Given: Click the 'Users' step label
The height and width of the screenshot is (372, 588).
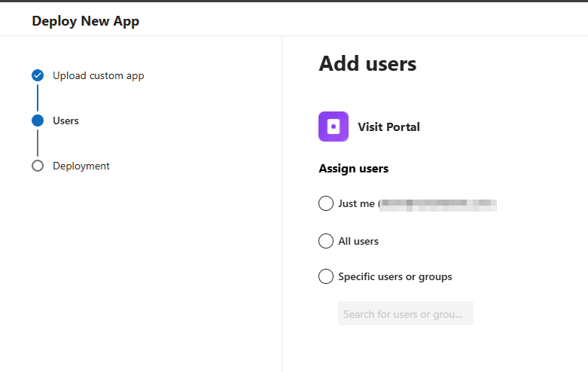Looking at the screenshot, I should 66,120.
